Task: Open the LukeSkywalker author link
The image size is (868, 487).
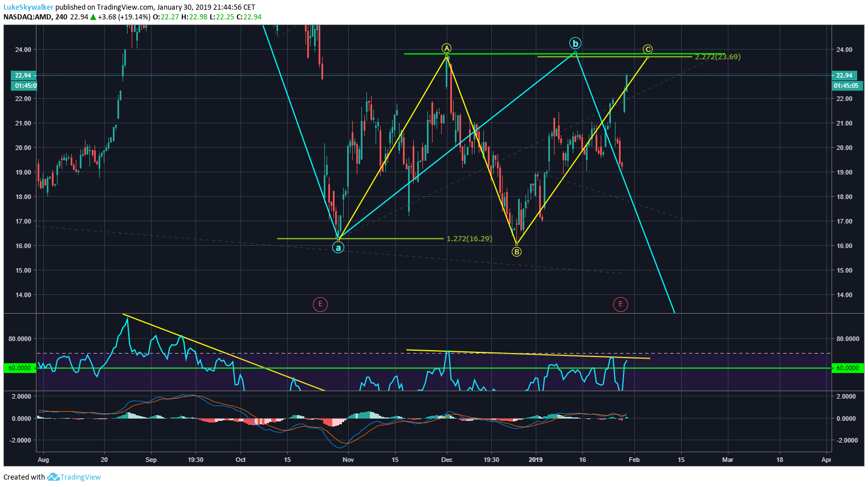Action: click(28, 7)
